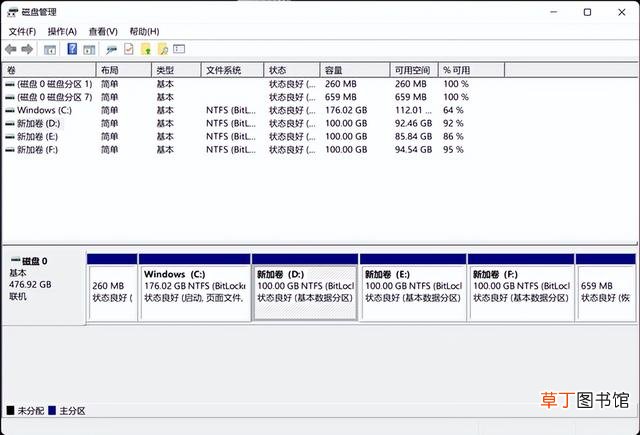Toggle the show/hide action pane icon
The width and height of the screenshot is (640, 435).
pos(89,50)
